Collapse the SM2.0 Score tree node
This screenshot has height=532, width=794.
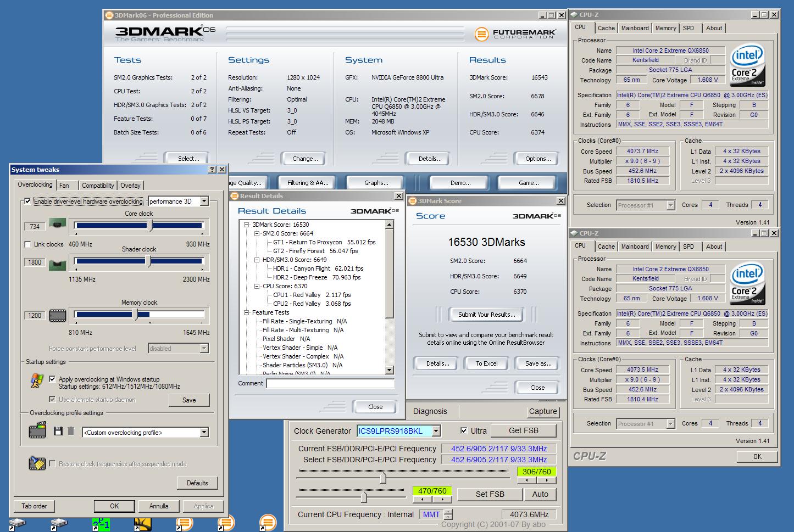pyautogui.click(x=257, y=233)
